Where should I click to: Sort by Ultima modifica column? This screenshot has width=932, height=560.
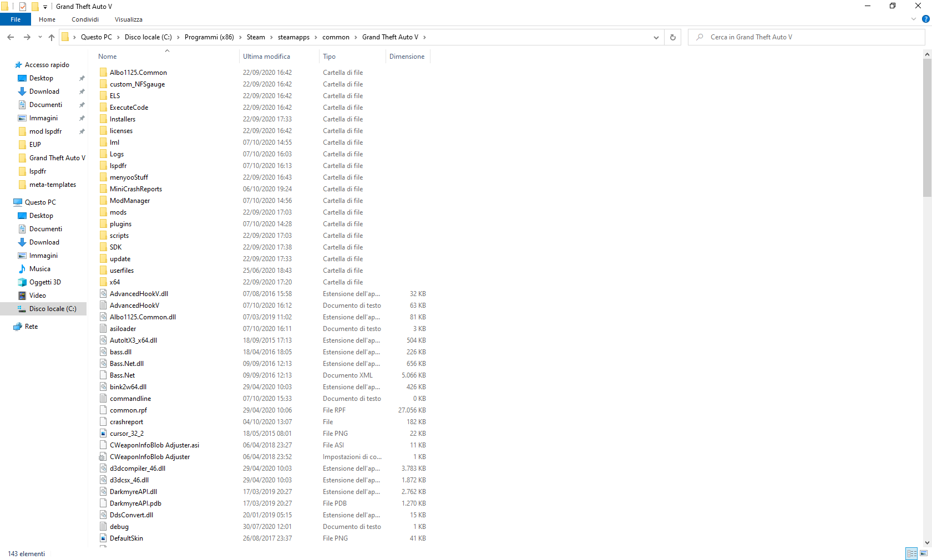coord(266,57)
